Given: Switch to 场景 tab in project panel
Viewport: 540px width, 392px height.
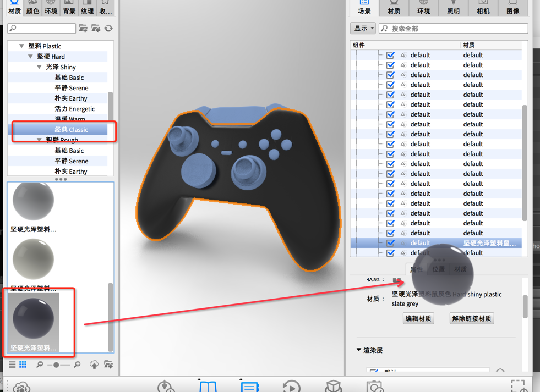Looking at the screenshot, I should click(x=364, y=8).
